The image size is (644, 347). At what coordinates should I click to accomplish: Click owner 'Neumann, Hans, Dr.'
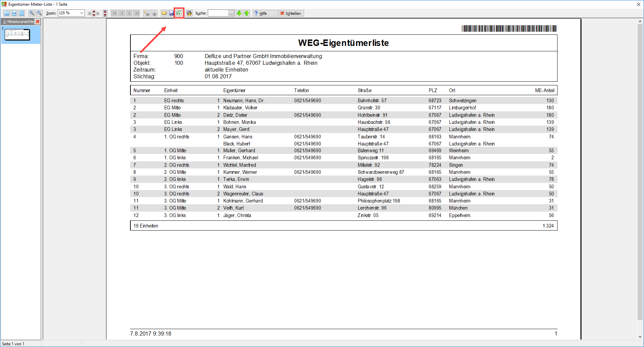tap(244, 101)
